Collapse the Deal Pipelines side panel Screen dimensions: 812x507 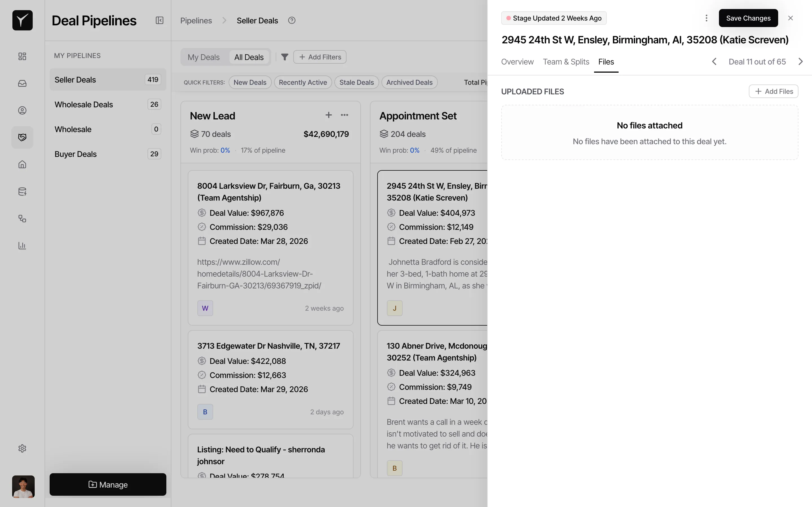[159, 21]
